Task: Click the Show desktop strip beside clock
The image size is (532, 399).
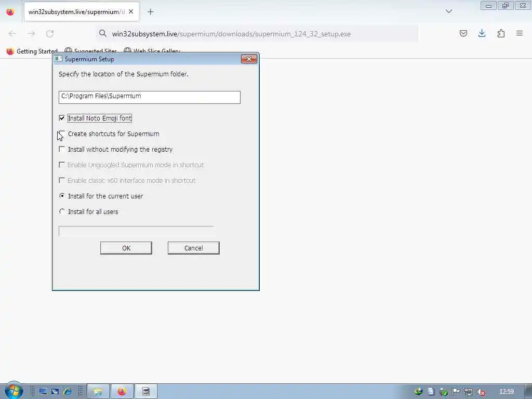Action: click(x=528, y=392)
